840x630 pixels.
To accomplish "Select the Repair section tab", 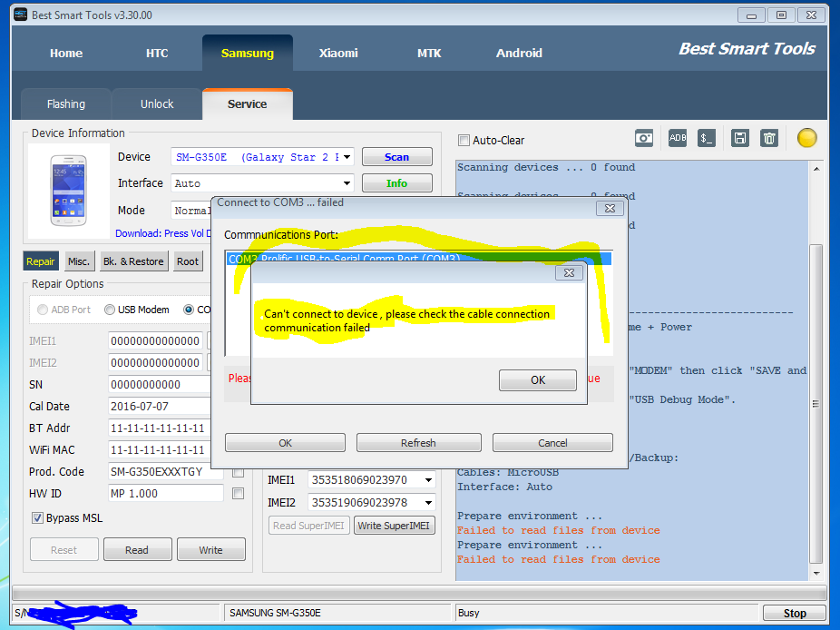I will [41, 261].
